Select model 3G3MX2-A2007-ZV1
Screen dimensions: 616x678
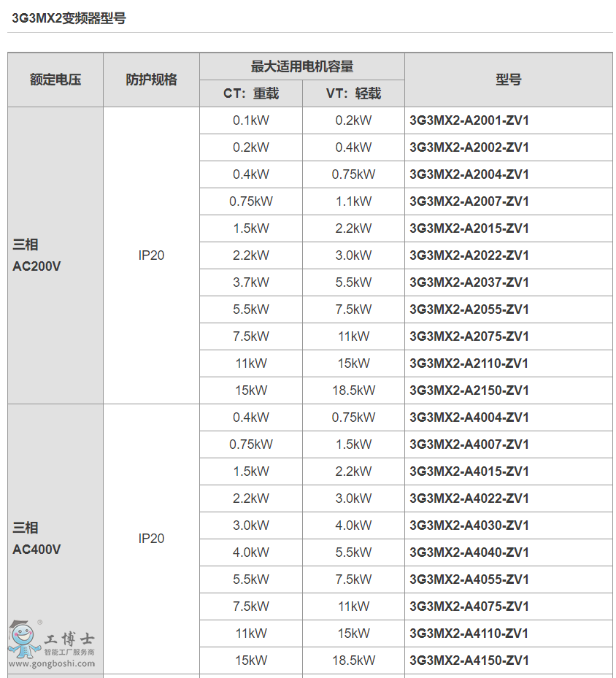pyautogui.click(x=469, y=201)
